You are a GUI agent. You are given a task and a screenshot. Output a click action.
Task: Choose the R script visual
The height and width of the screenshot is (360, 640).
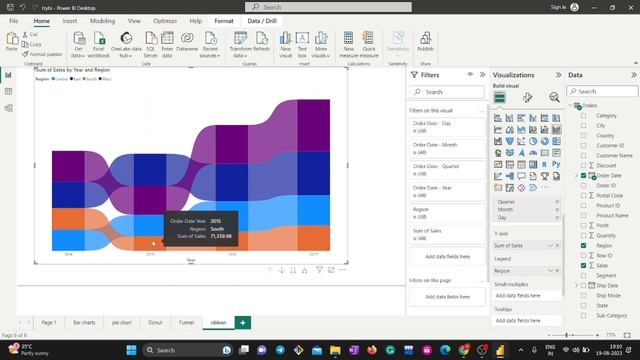(544, 164)
